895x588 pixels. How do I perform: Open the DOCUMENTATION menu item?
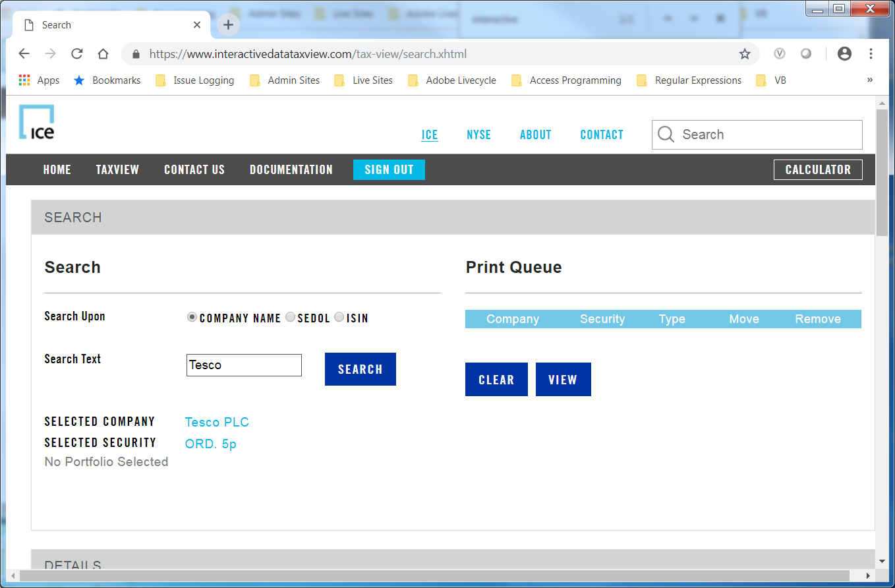click(291, 169)
